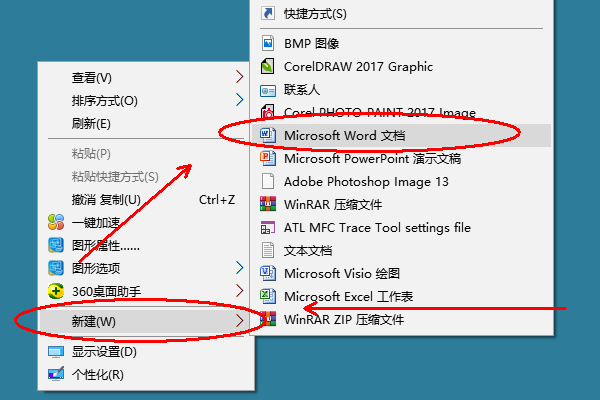This screenshot has height=400, width=600.
Task: Open 360桌面助手 menu entry
Action: tap(146, 291)
